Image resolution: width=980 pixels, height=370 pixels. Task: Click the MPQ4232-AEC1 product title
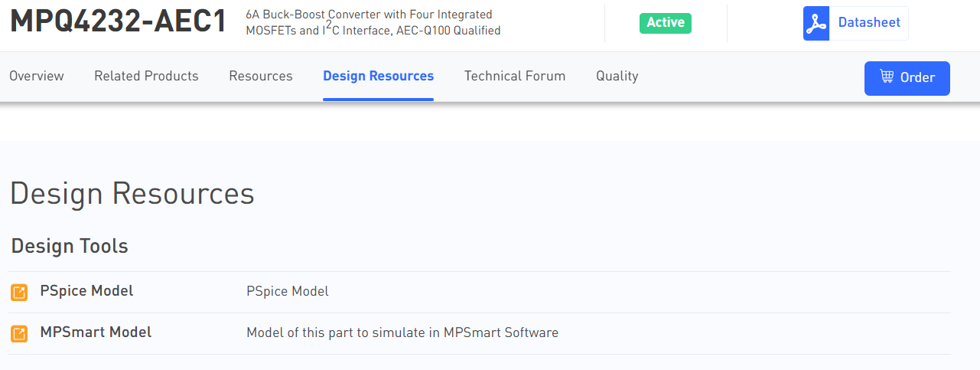118,22
